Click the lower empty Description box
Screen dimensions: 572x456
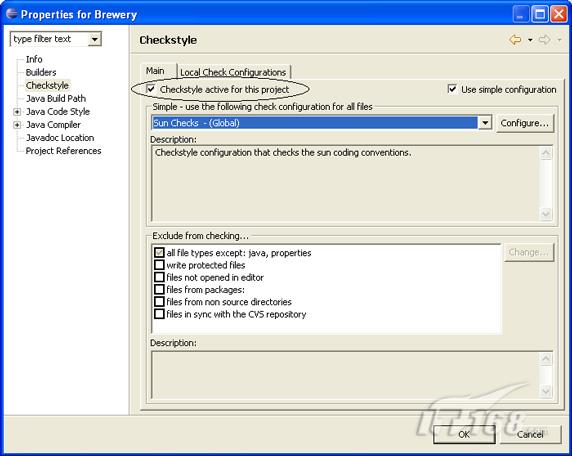coord(345,375)
